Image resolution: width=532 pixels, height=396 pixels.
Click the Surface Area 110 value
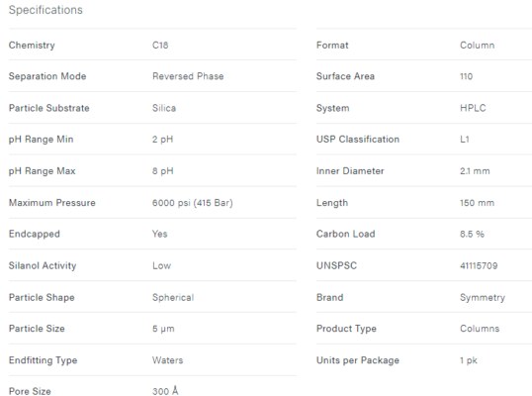466,76
